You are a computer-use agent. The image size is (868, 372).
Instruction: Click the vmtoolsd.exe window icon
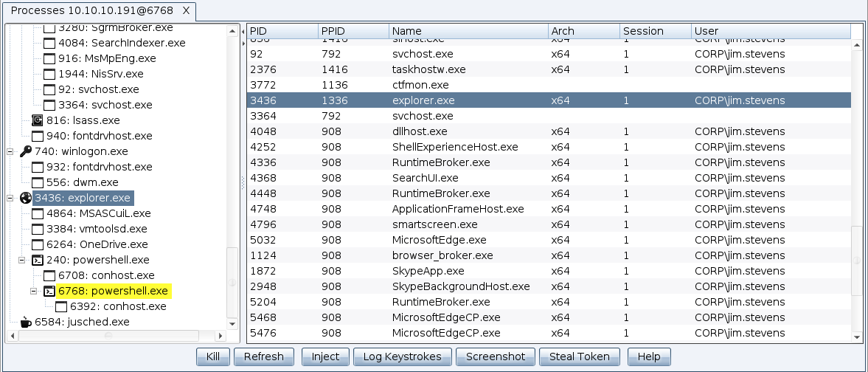pos(38,229)
